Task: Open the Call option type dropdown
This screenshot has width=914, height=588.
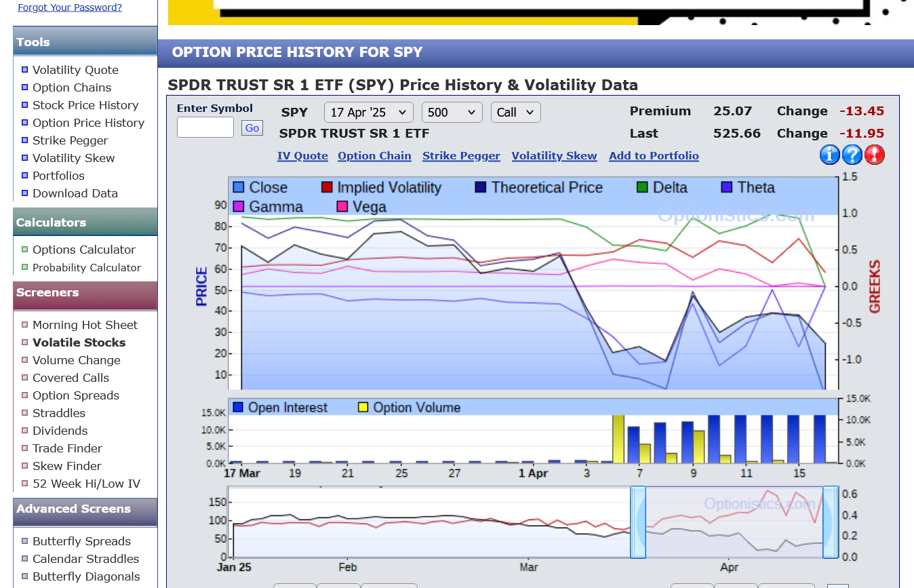Action: [515, 113]
